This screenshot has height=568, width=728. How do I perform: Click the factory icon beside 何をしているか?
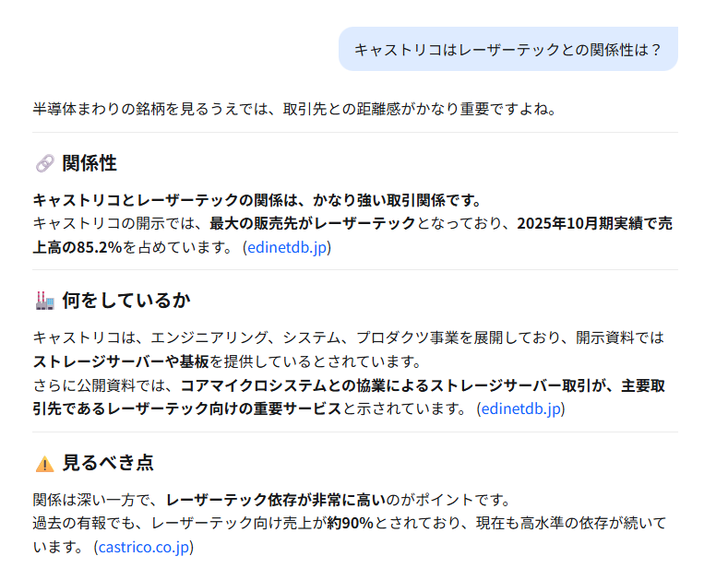tap(45, 301)
